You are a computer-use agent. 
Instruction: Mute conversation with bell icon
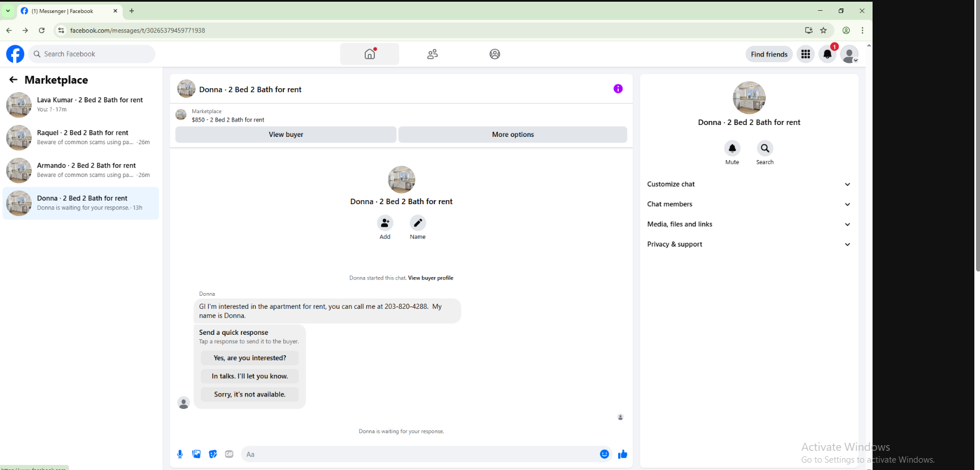[732, 148]
